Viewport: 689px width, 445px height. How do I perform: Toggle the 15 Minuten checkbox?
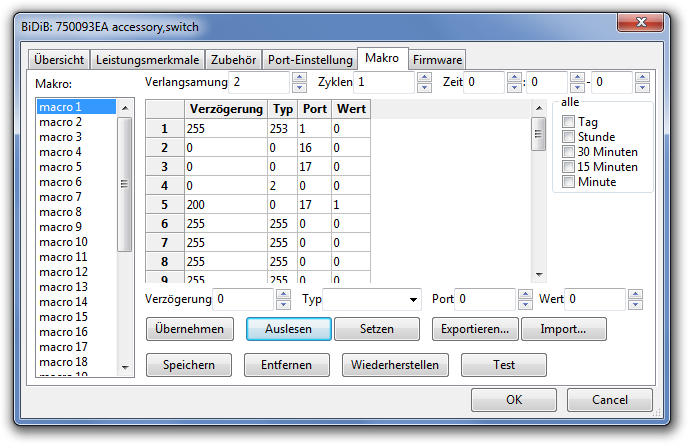pyautogui.click(x=568, y=167)
